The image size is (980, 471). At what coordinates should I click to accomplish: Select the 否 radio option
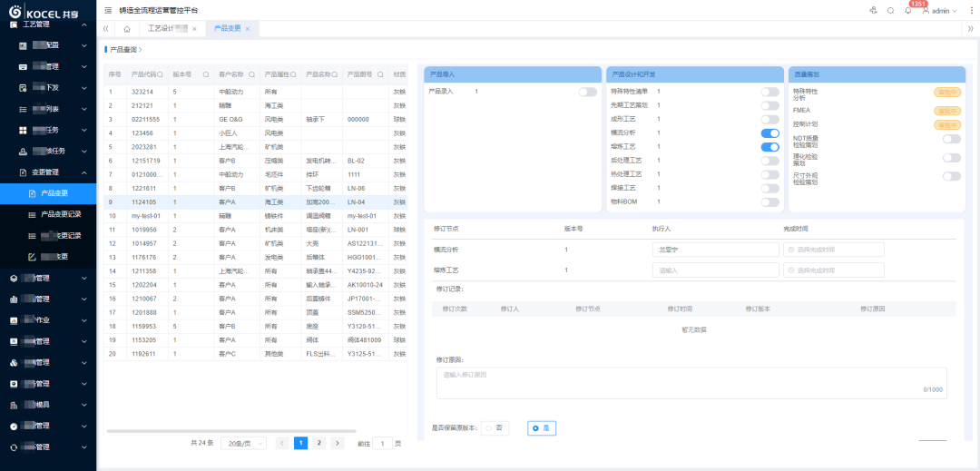pos(495,428)
